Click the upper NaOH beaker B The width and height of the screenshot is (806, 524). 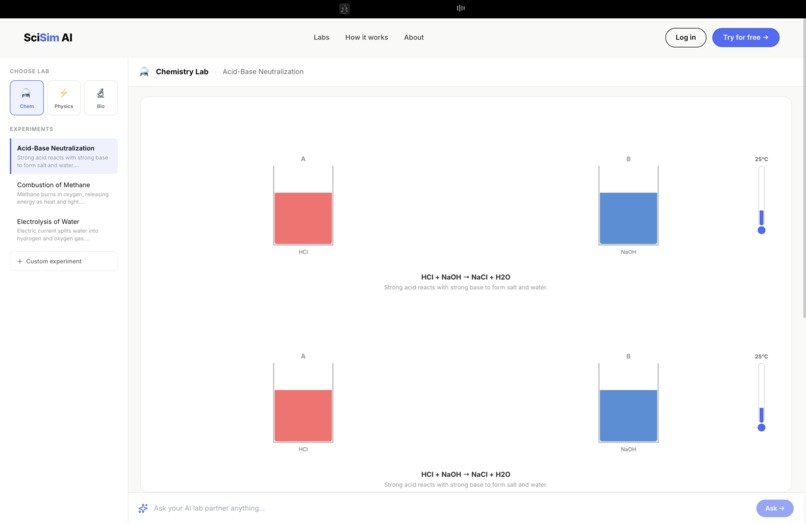(x=628, y=205)
